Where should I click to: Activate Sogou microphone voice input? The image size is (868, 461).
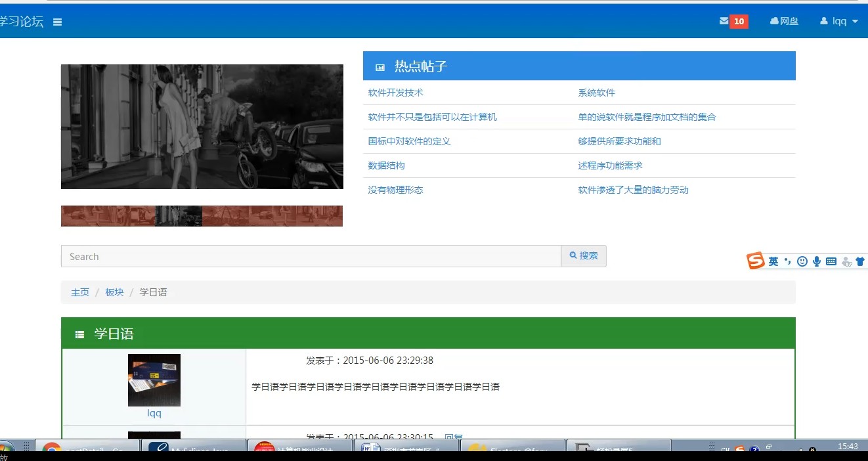coord(817,261)
